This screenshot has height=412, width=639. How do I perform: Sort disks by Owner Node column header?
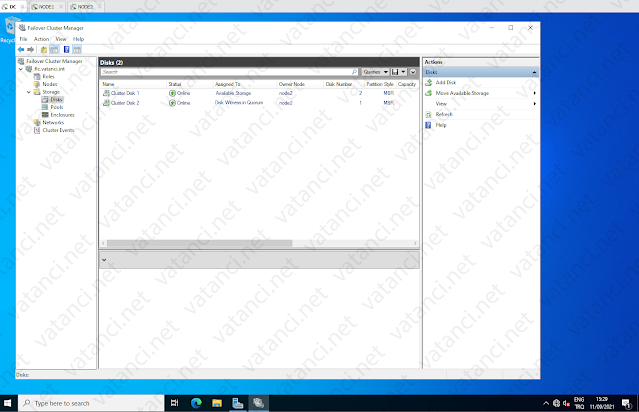pos(300,84)
